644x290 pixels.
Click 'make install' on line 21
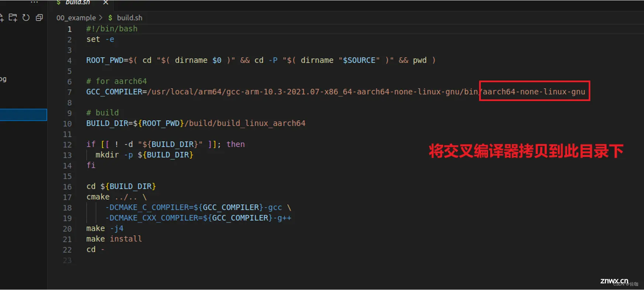pos(114,239)
